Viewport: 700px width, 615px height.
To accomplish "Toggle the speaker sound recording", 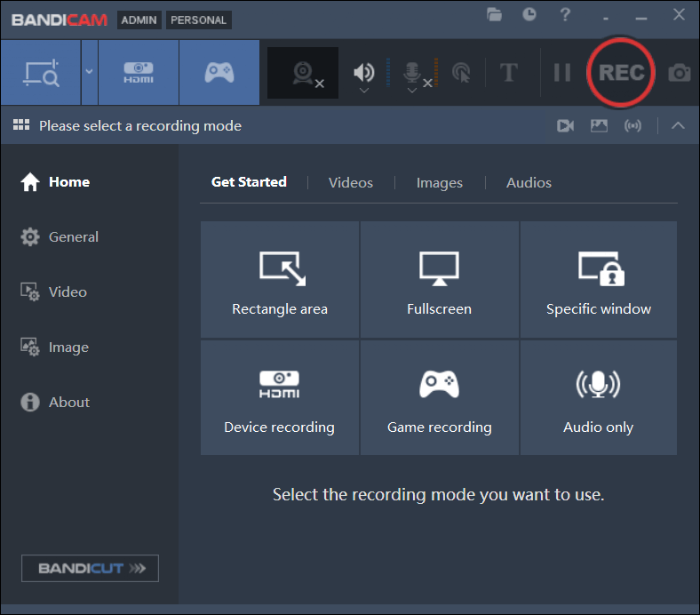I will [364, 72].
